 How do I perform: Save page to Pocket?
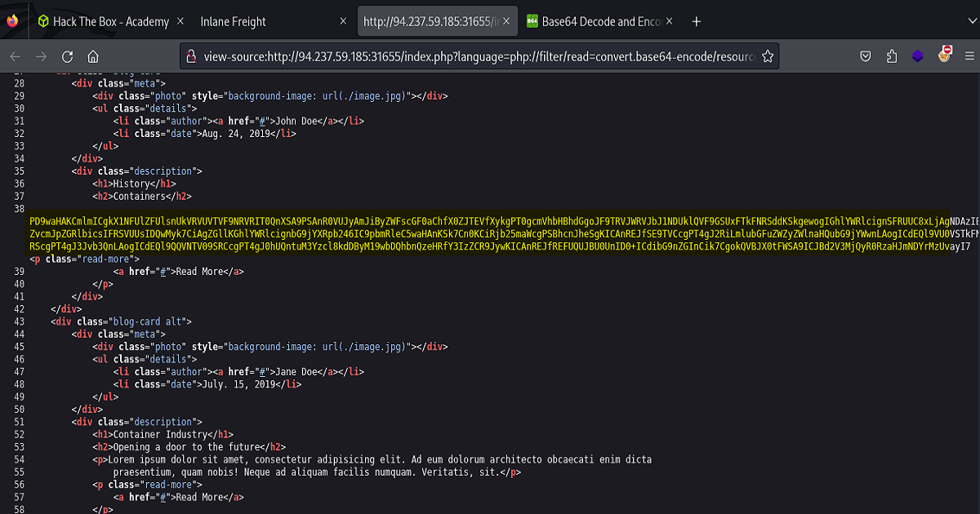click(x=865, y=56)
